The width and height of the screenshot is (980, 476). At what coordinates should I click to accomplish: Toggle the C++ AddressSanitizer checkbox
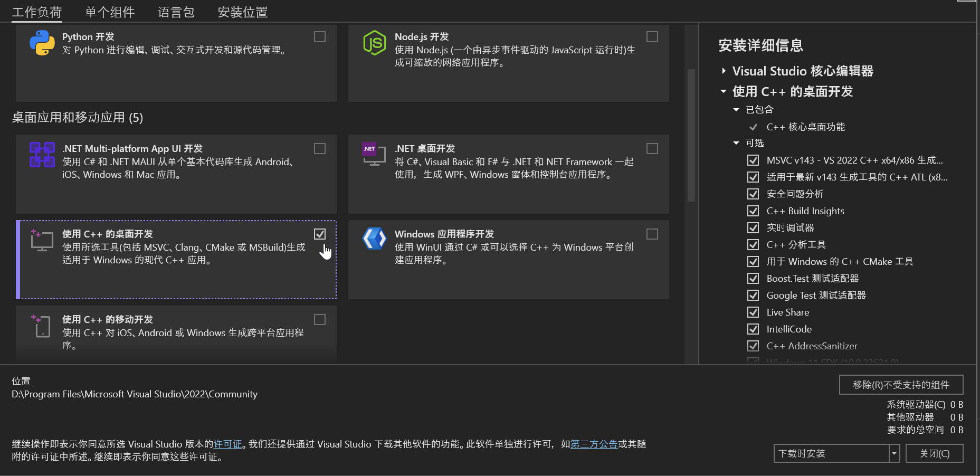753,346
